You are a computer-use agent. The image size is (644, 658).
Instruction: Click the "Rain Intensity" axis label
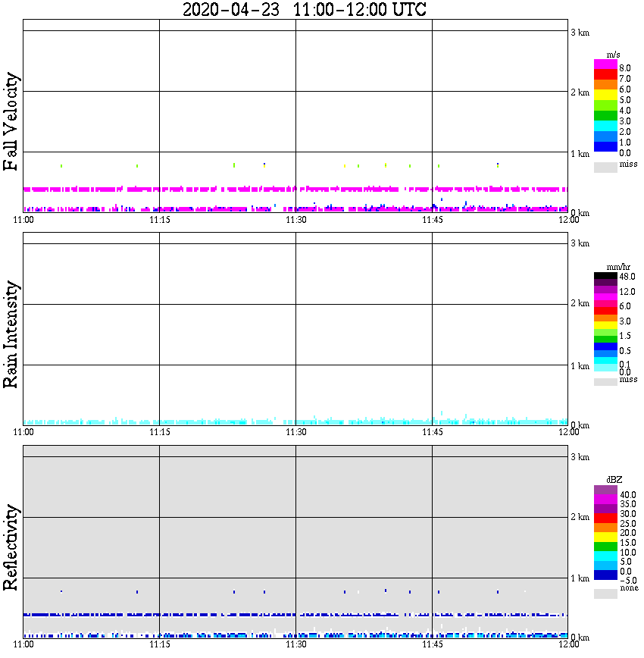11,334
